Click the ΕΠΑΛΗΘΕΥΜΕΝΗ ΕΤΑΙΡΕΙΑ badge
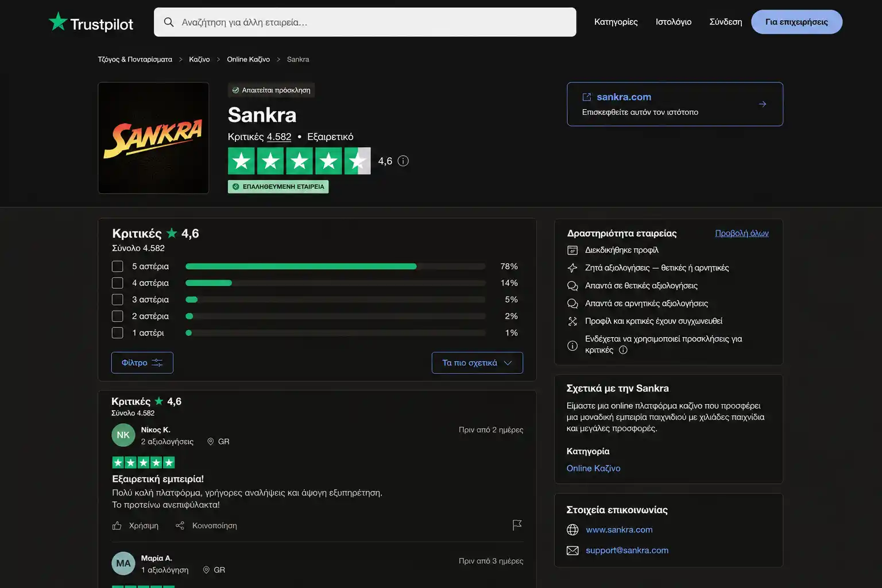The height and width of the screenshot is (588, 882). (278, 187)
